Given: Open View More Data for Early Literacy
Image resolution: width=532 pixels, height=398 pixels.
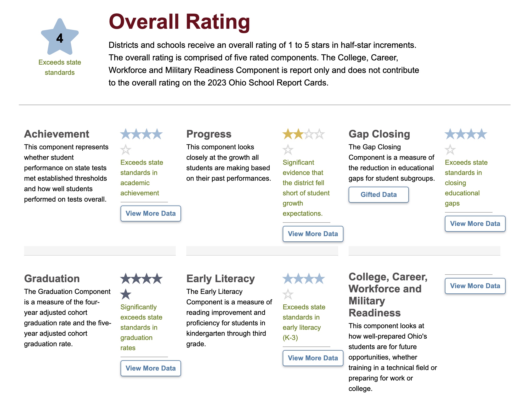Looking at the screenshot, I should pos(313,358).
